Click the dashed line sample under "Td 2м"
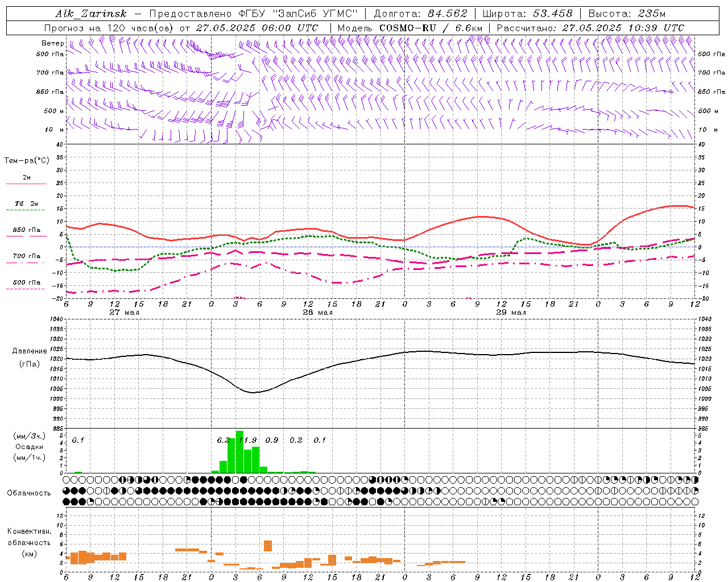This screenshot has height=582, width=728. 25,210
